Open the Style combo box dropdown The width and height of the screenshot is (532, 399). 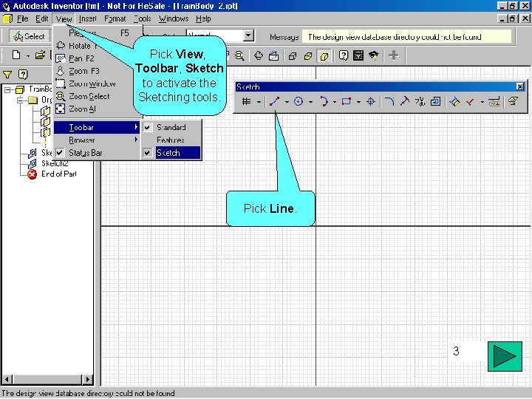pos(249,35)
